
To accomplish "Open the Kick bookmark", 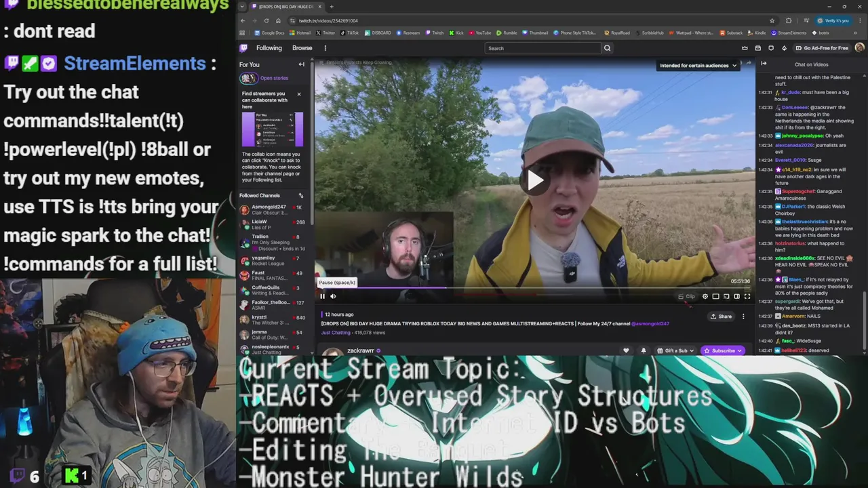I will (456, 33).
